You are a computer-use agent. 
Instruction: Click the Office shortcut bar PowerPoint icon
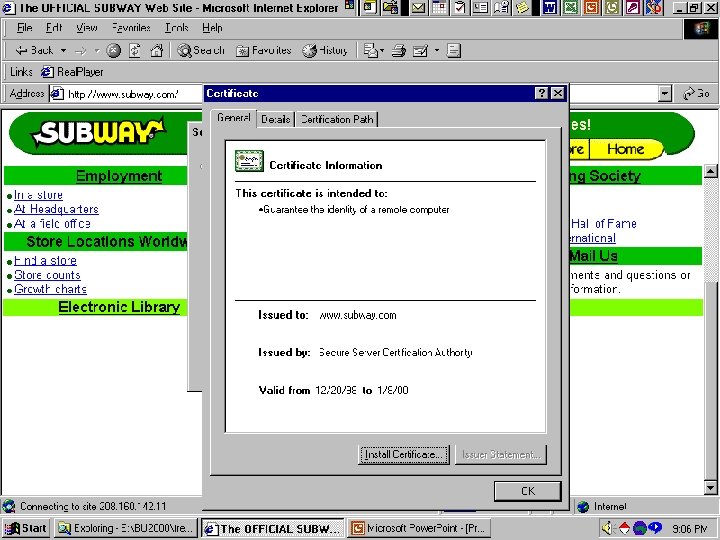point(591,7)
